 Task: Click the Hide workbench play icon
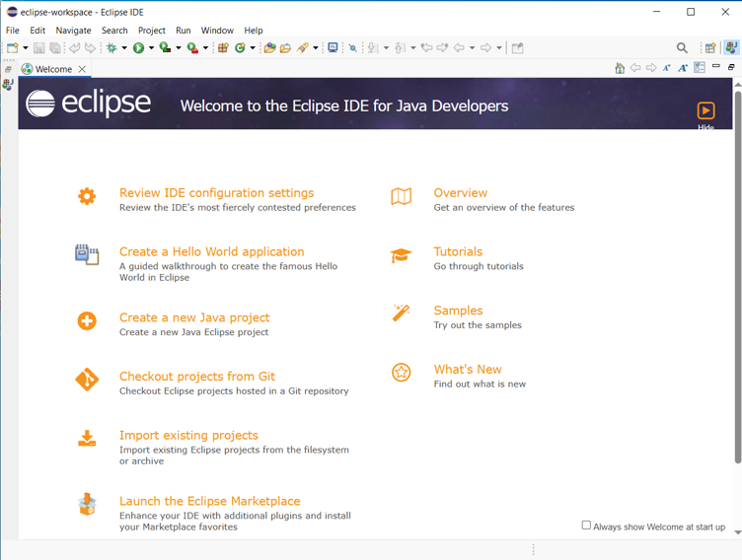pos(705,110)
